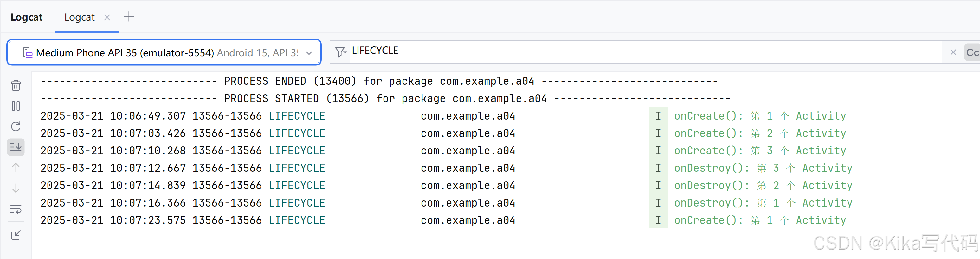Screen dimensions: 980x259
Task: Restart logcat with the refresh icon
Action: pos(16,126)
